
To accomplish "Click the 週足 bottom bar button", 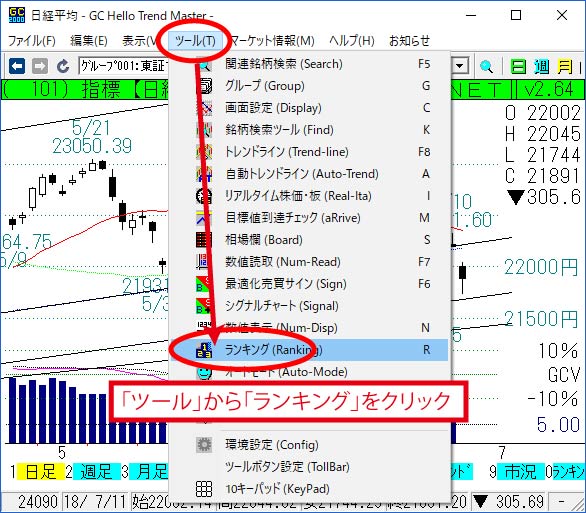I will [96, 472].
